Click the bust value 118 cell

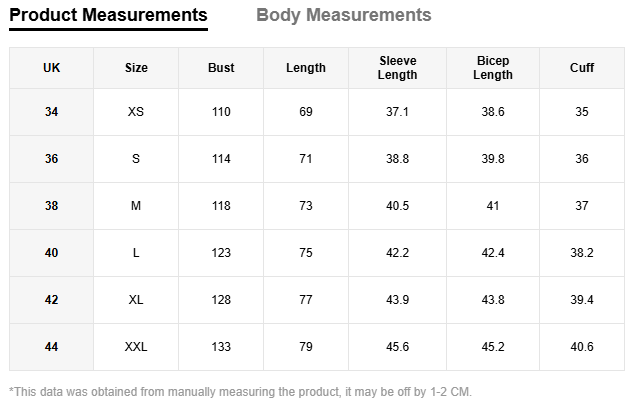click(221, 206)
